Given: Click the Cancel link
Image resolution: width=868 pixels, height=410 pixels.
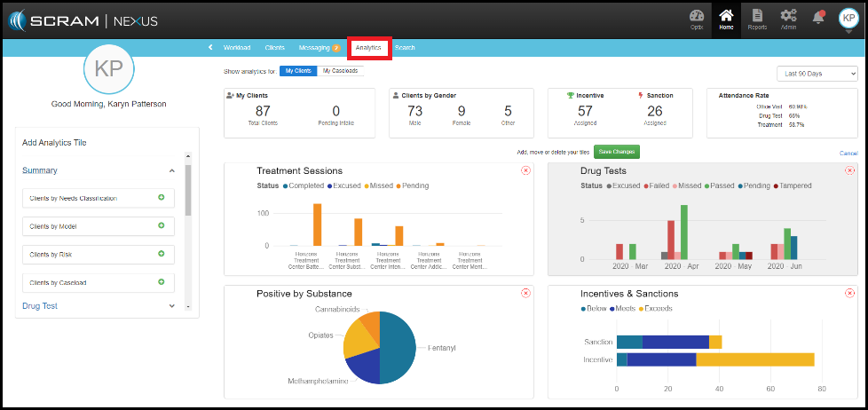Looking at the screenshot, I should [848, 154].
